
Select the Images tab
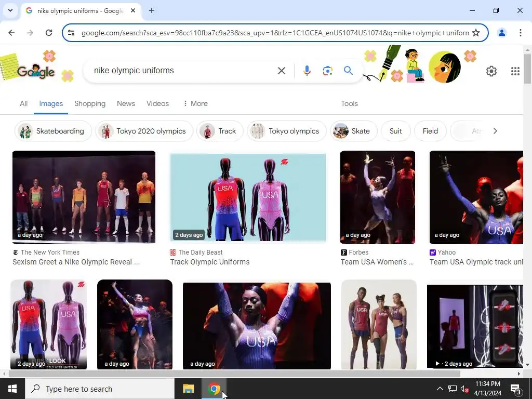tap(51, 103)
